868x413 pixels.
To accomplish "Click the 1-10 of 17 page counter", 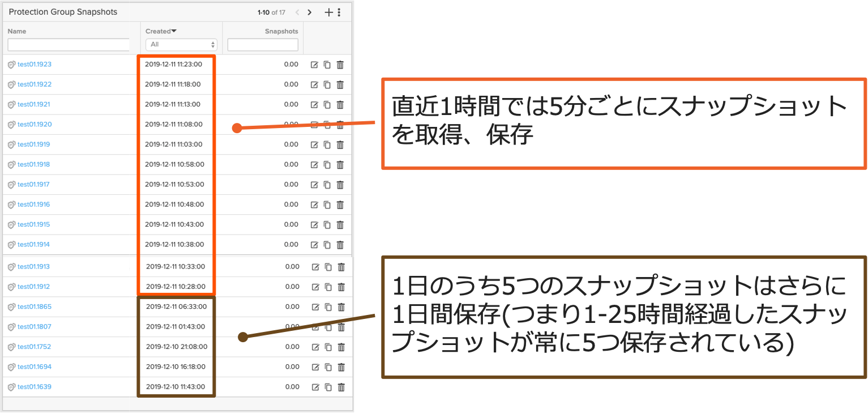I will click(271, 12).
